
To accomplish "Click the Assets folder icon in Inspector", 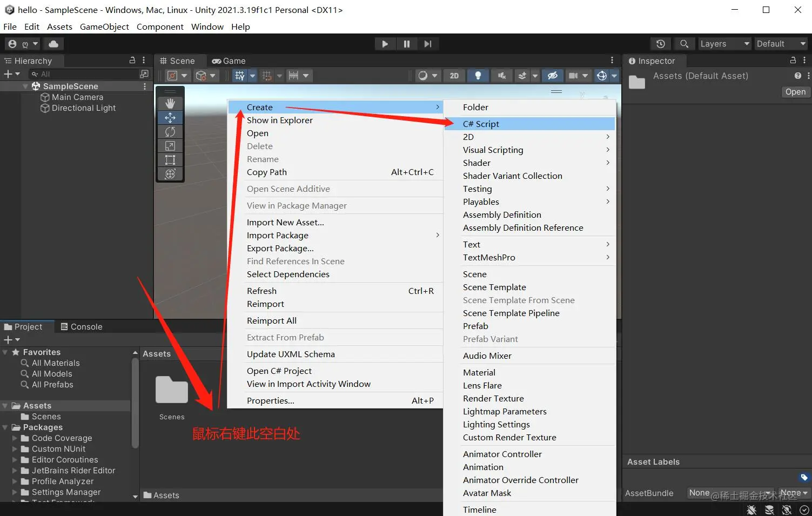I will [x=637, y=82].
